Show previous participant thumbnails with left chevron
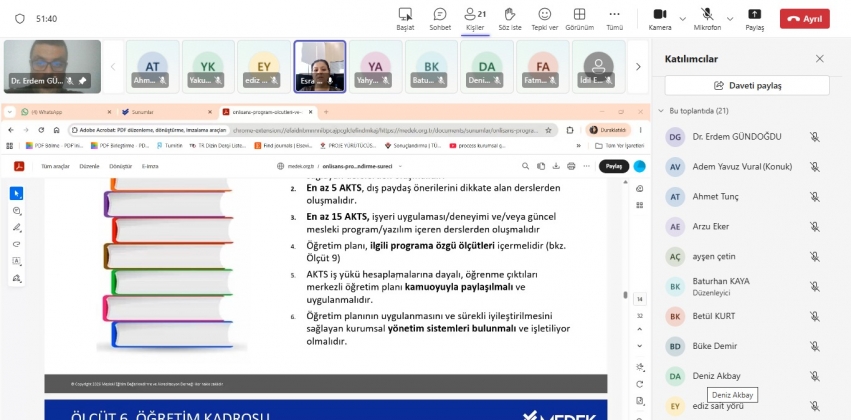 (x=113, y=67)
